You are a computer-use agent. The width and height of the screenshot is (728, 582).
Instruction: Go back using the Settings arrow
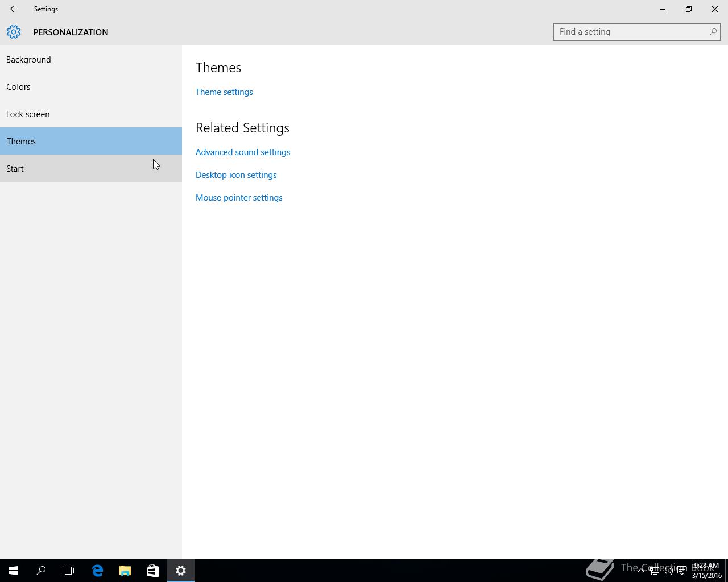point(14,9)
